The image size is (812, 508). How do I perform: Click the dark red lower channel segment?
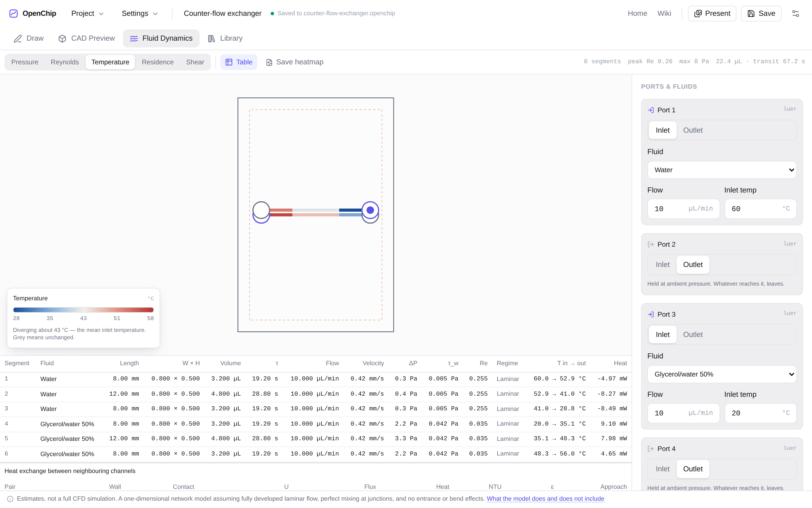(x=281, y=215)
